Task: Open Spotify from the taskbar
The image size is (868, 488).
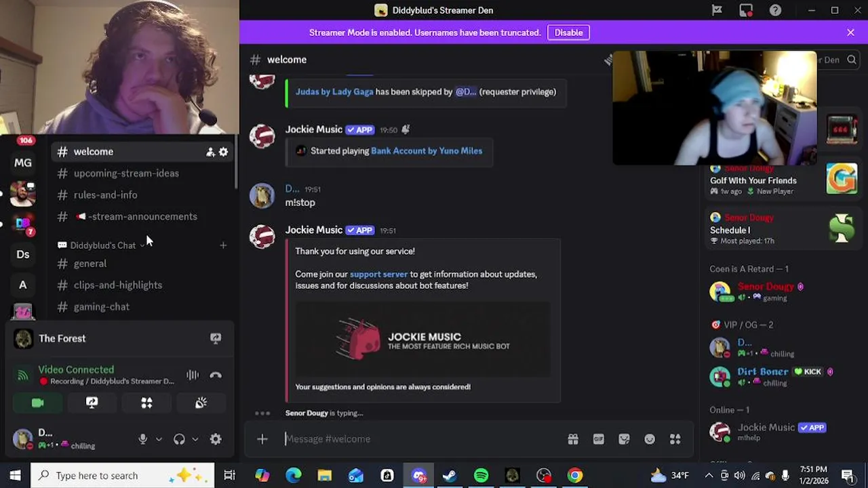Action: (x=481, y=475)
